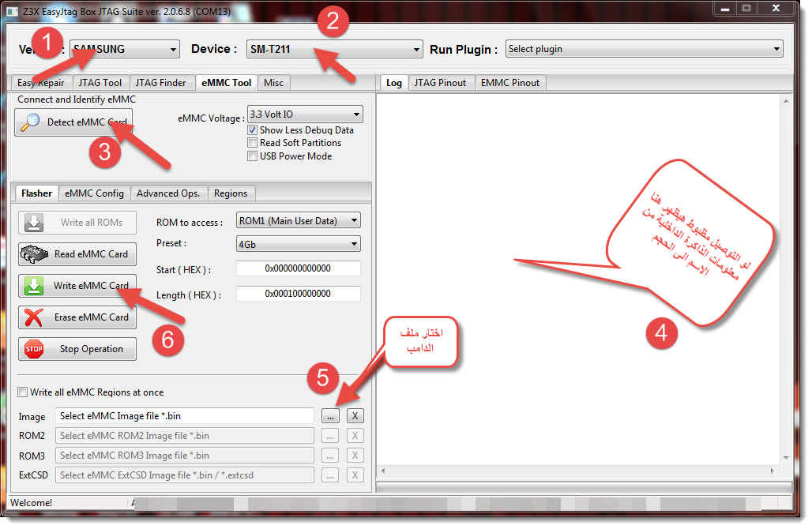Screen dimensions: 812x529
Task: Browse for the ROM2 image file
Action: 330,435
